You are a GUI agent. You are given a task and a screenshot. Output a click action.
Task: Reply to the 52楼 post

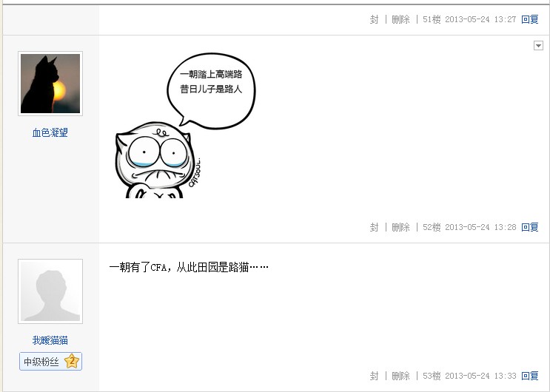(x=530, y=227)
